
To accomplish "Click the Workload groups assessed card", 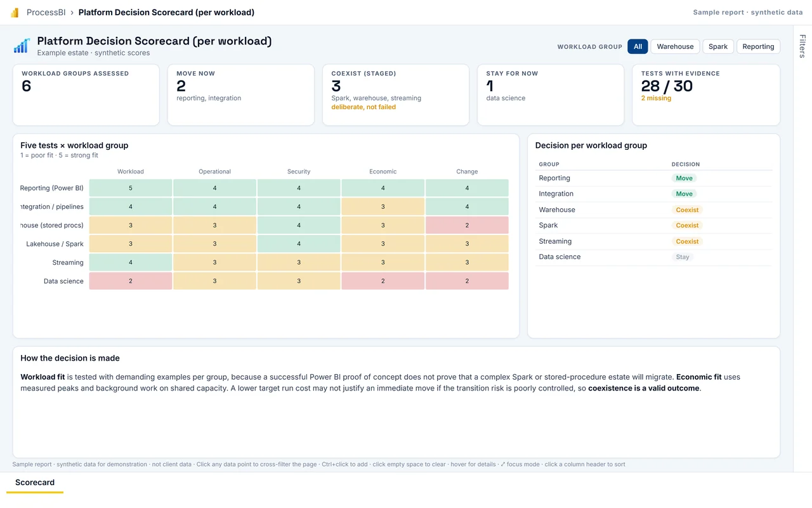I will tap(86, 95).
